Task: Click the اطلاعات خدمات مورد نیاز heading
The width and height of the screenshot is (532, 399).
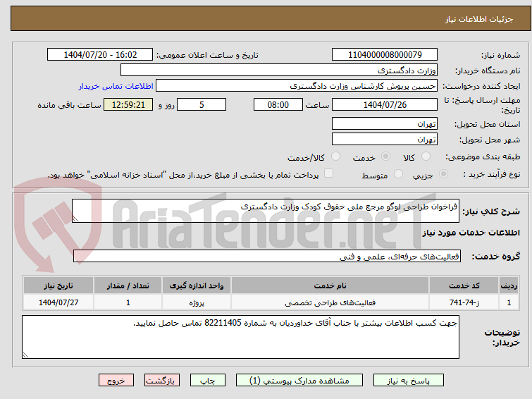Action: [x=471, y=233]
